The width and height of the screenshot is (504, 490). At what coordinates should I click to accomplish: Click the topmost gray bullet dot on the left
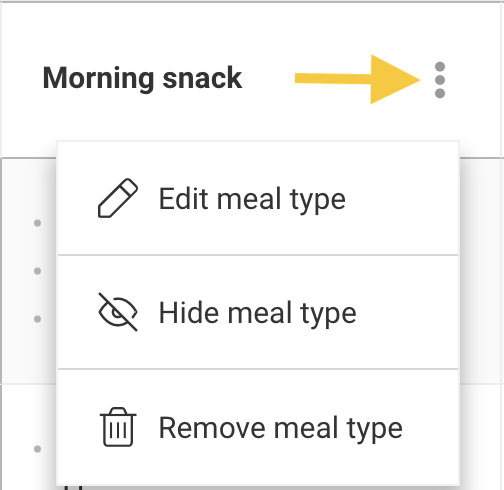coord(38,223)
